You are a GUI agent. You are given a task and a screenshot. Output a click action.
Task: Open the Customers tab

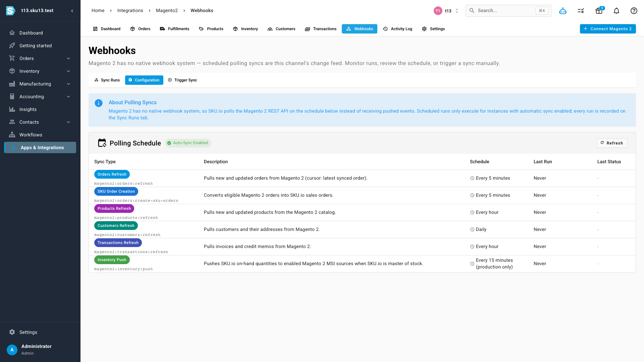(281, 29)
